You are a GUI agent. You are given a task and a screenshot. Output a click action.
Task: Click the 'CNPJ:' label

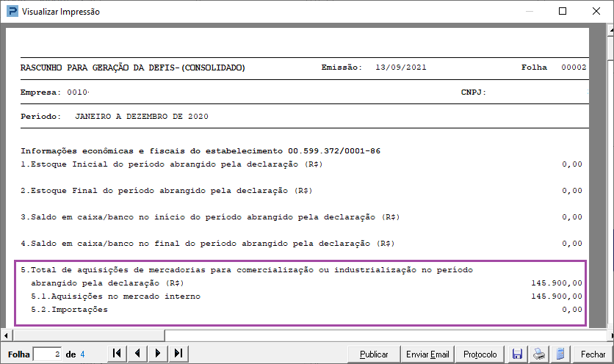474,92
